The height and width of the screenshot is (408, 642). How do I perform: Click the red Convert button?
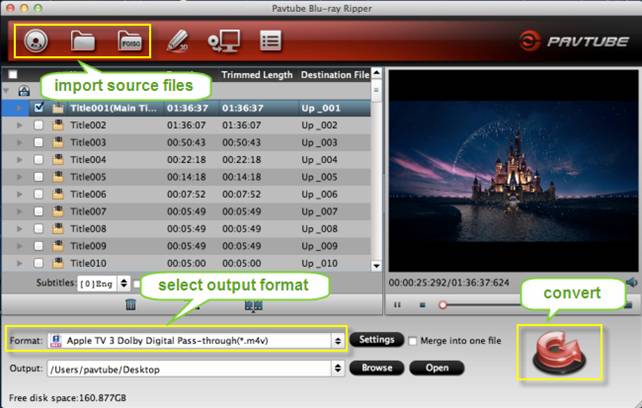pos(559,352)
